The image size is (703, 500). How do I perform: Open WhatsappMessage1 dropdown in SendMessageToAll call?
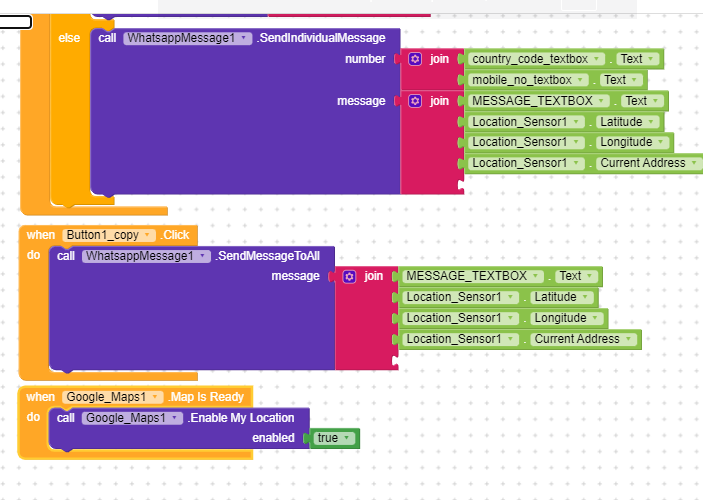(x=146, y=256)
